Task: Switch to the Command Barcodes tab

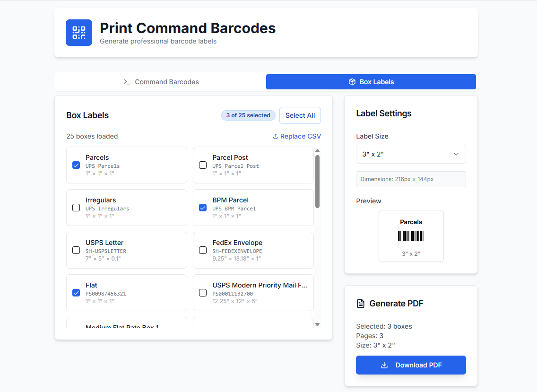Action: 161,82
